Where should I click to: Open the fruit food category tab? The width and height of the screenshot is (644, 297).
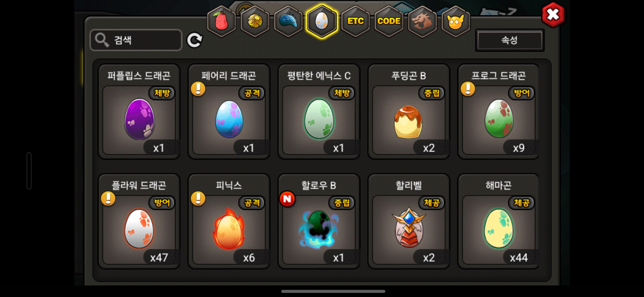pyautogui.click(x=221, y=21)
